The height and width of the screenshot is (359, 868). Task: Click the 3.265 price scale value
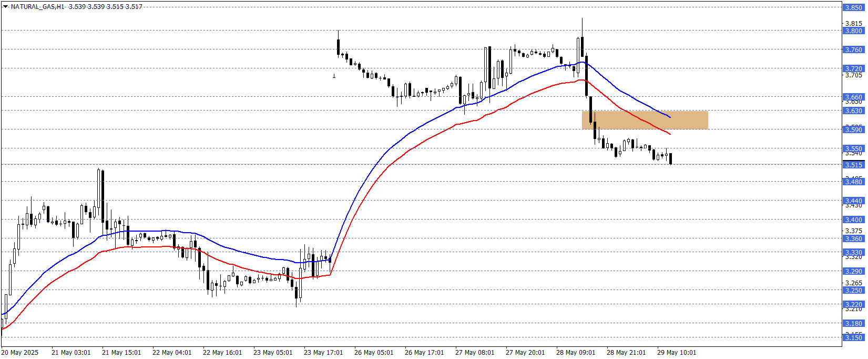pos(853,283)
